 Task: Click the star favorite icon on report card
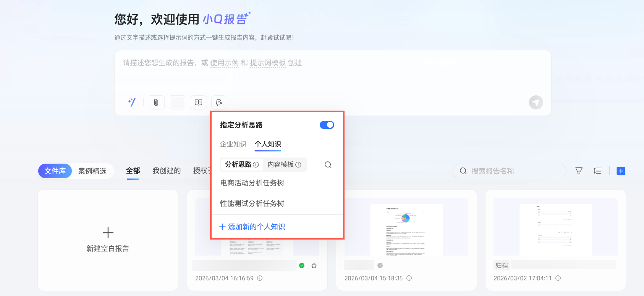point(314,265)
